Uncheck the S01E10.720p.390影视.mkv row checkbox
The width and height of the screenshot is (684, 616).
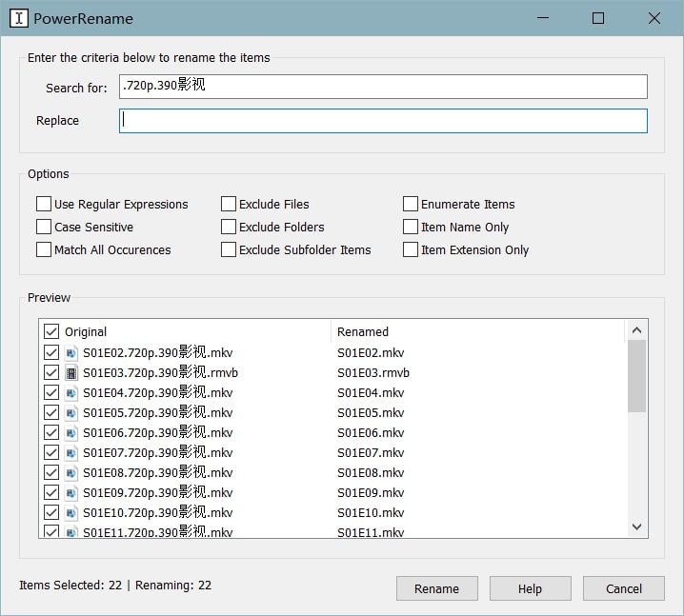(x=51, y=512)
